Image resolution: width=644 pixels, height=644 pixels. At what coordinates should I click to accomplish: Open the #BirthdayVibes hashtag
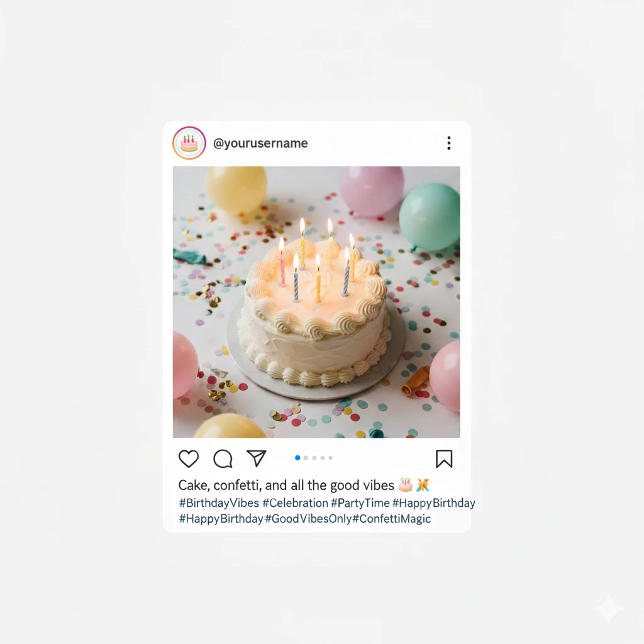tap(219, 503)
